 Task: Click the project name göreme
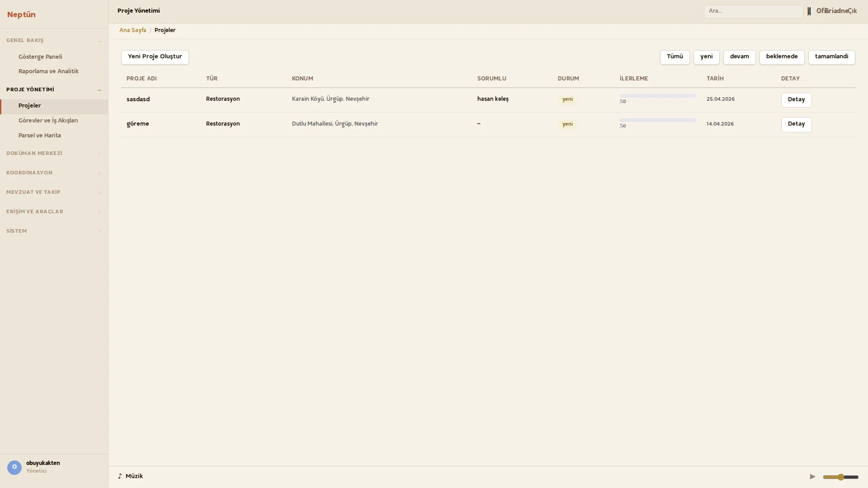[137, 124]
